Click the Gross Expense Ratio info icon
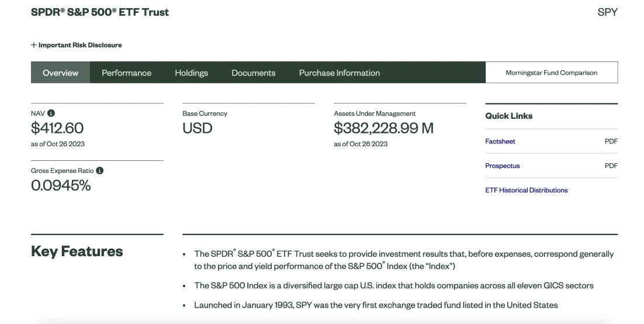This screenshot has height=324, width=644. pyautogui.click(x=100, y=171)
